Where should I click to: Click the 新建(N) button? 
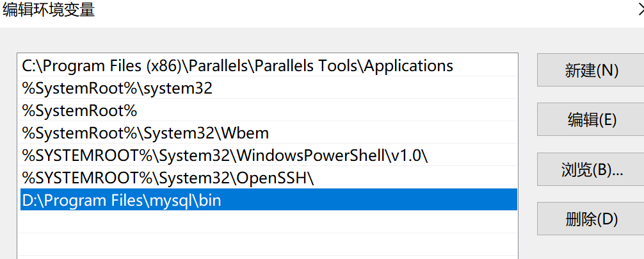point(591,70)
